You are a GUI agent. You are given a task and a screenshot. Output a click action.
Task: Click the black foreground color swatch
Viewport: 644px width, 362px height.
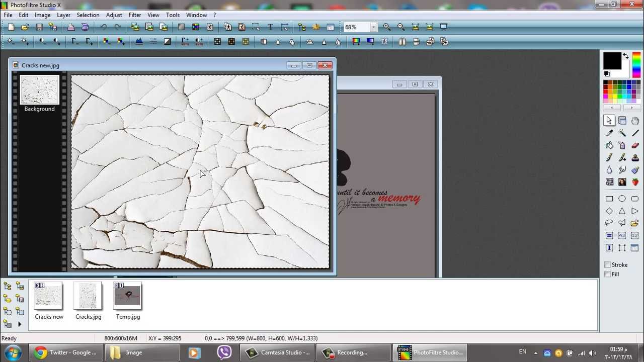point(612,61)
